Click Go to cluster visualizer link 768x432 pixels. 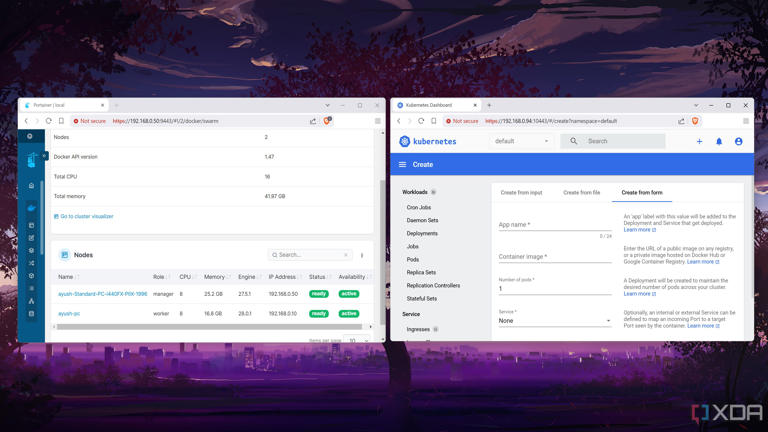click(x=85, y=216)
